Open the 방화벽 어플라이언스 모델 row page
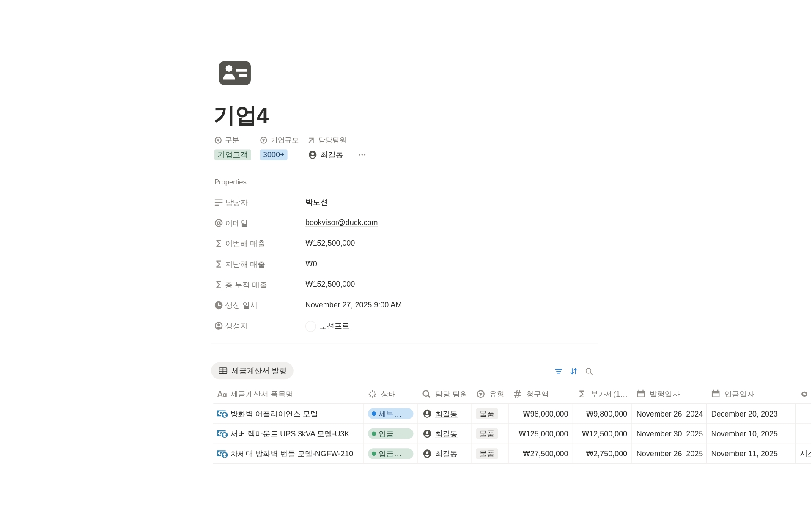Image resolution: width=812 pixels, height=507 pixels. [x=274, y=414]
